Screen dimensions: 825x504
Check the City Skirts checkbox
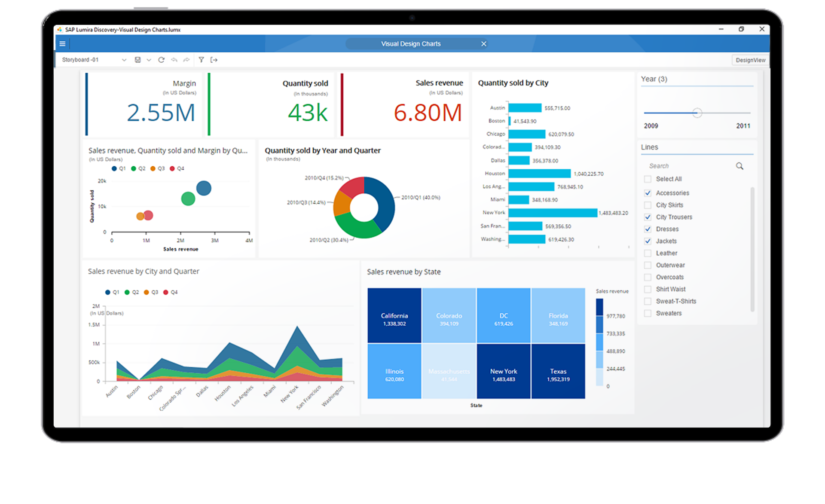click(x=648, y=205)
